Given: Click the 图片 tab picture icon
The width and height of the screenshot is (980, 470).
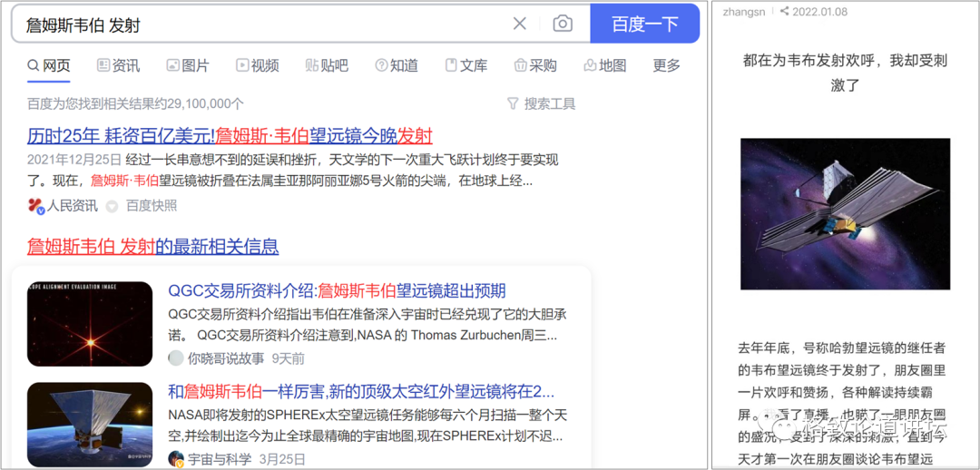Looking at the screenshot, I should pos(172,65).
